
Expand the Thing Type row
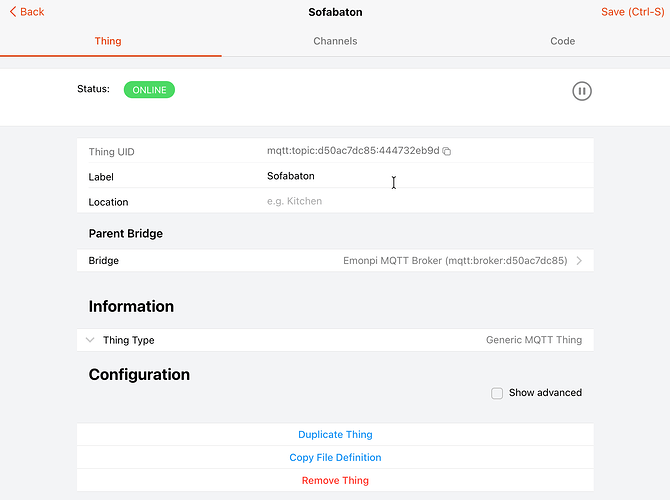coord(90,340)
